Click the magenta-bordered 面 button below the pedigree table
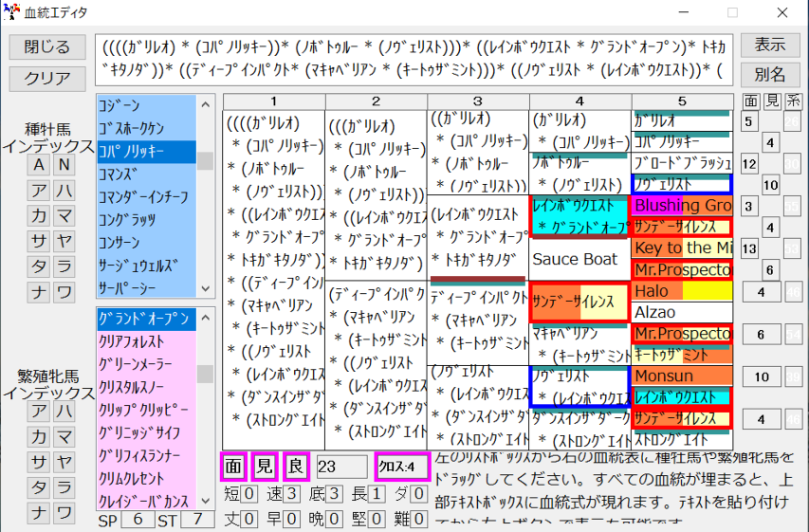The height and width of the screenshot is (532, 809). 233,467
